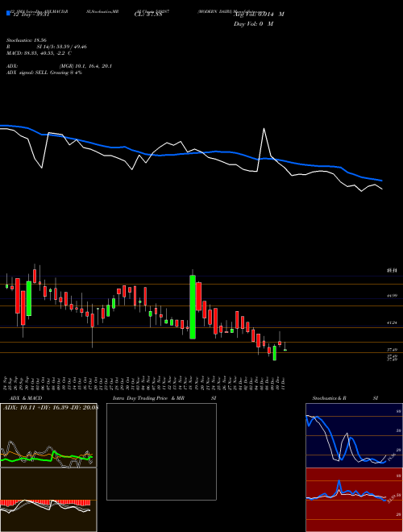Select the '12 Day = 39.31' label
The height and width of the screenshot is (532, 403).
[x=30, y=15]
